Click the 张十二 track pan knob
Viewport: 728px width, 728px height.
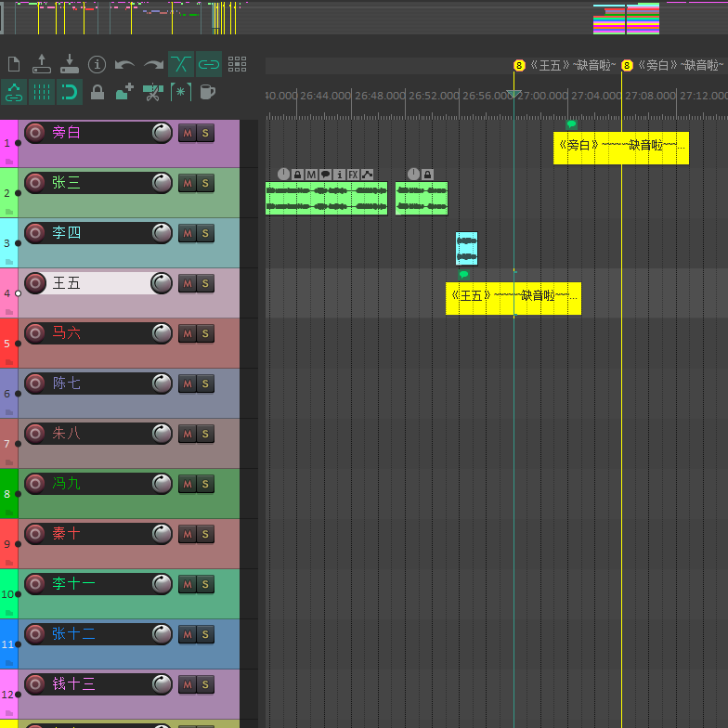162,634
